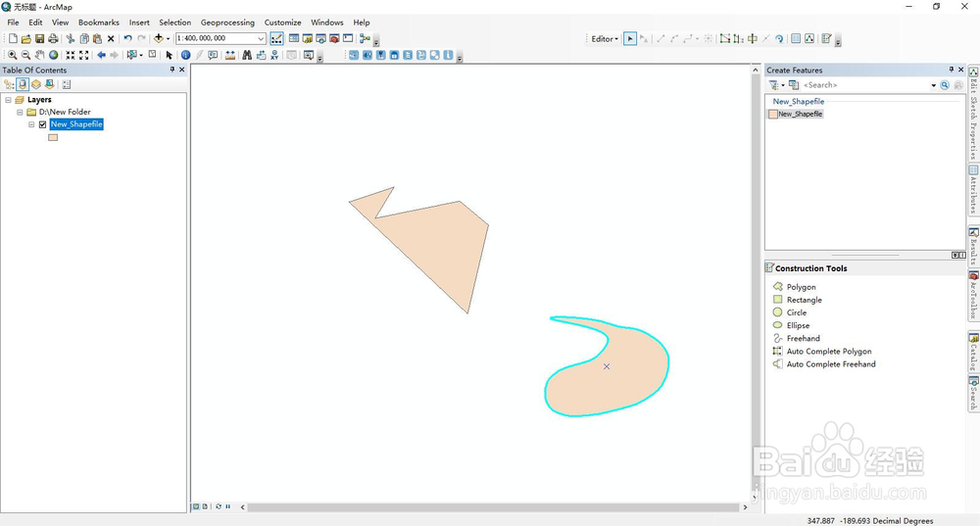Click the HTML Popup tool icon
This screenshot has height=526, width=980.
(213, 55)
